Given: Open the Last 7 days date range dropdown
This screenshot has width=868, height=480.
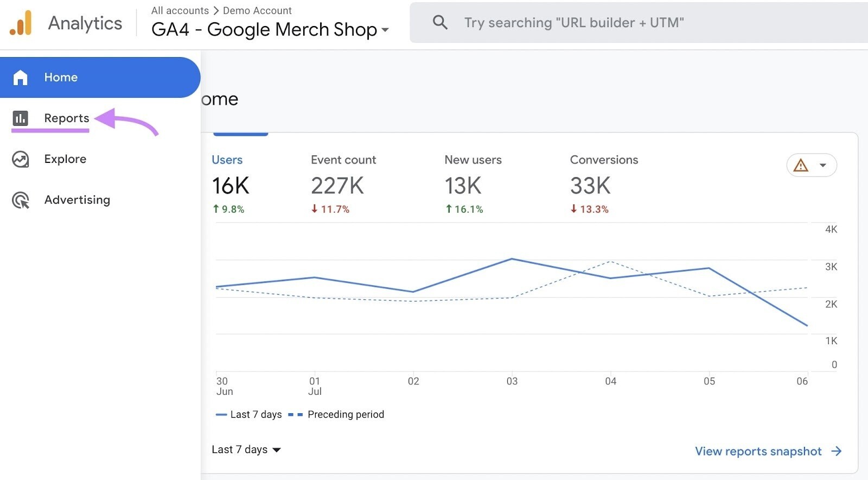Looking at the screenshot, I should coord(246,450).
